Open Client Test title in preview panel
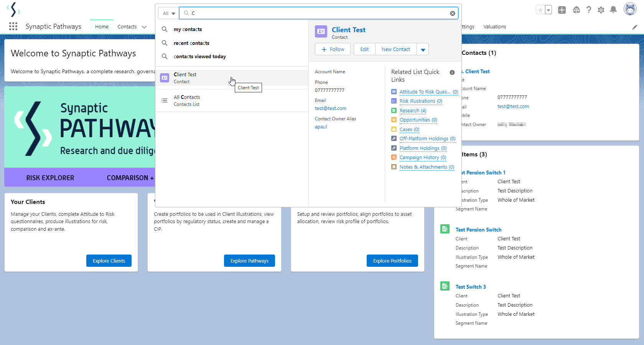 point(348,30)
